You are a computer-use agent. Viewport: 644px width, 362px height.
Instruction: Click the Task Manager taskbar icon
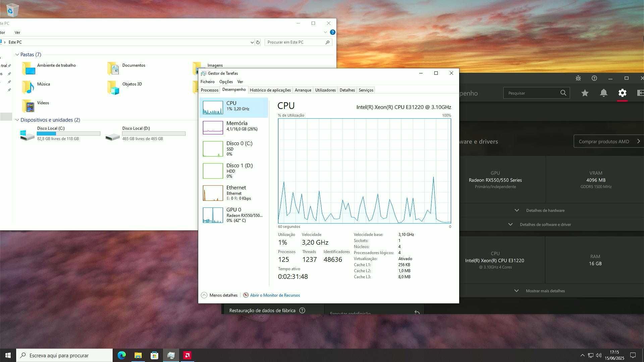click(x=171, y=355)
